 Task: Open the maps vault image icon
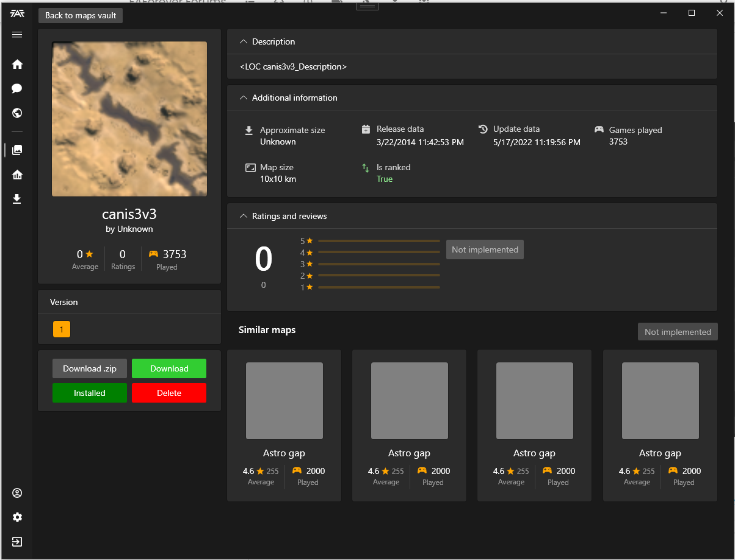click(17, 150)
